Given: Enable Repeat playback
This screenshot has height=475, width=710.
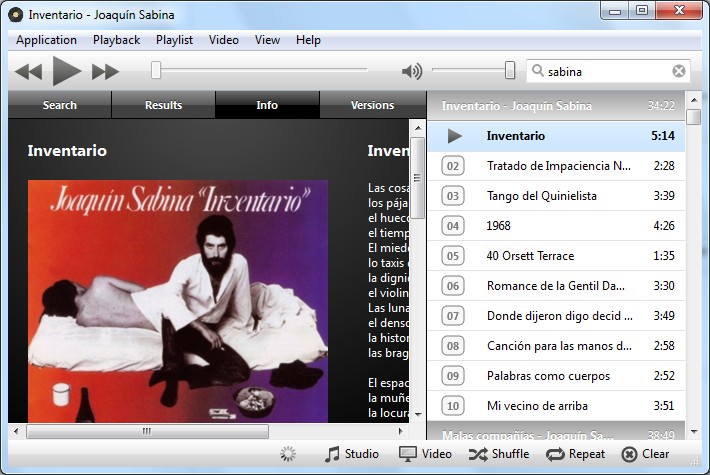Looking at the screenshot, I should [x=575, y=454].
